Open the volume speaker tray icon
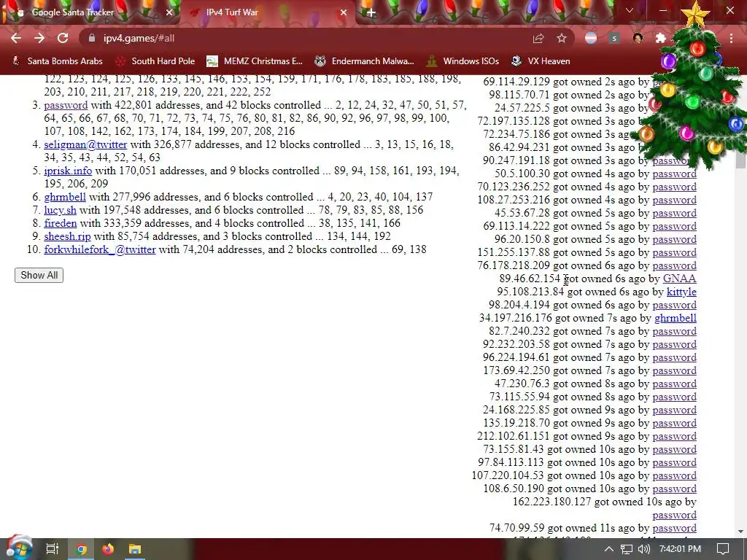Screen dimensions: 747x560 tap(644, 549)
